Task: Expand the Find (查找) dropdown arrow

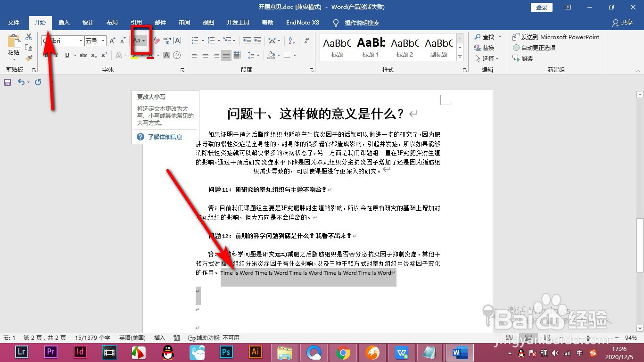Action: tap(499, 37)
